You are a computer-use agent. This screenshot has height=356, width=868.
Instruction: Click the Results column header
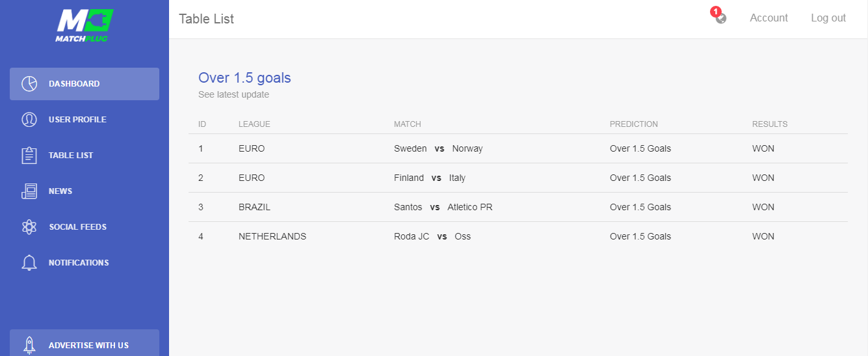tap(770, 124)
